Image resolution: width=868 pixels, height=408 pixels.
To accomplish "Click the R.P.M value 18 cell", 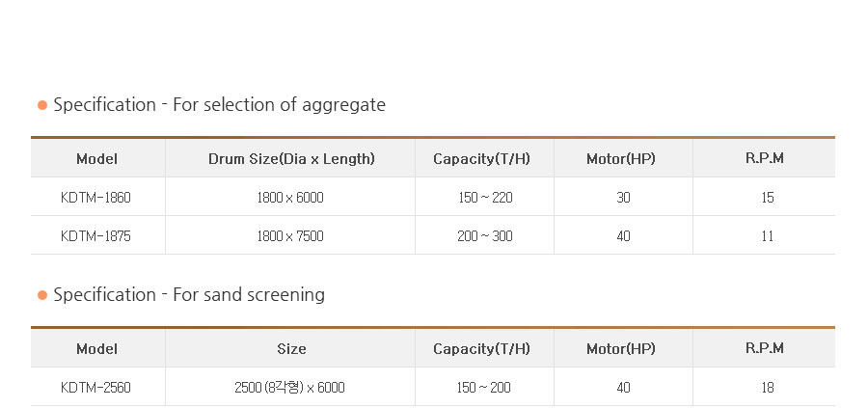I will [x=768, y=388].
